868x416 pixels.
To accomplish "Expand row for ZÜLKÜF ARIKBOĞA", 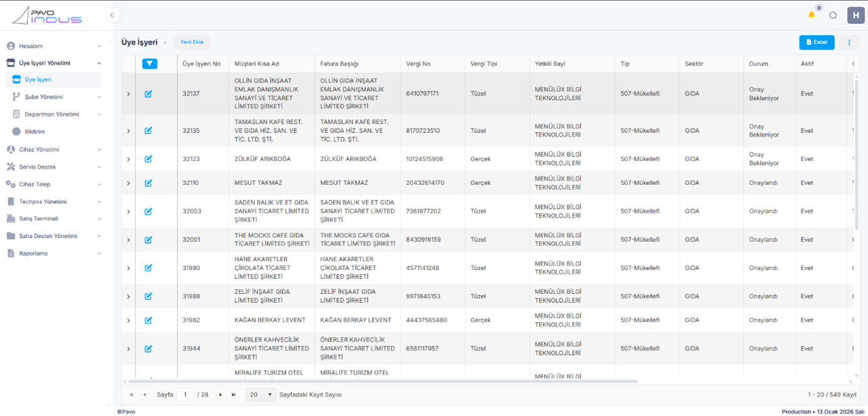I will click(128, 159).
